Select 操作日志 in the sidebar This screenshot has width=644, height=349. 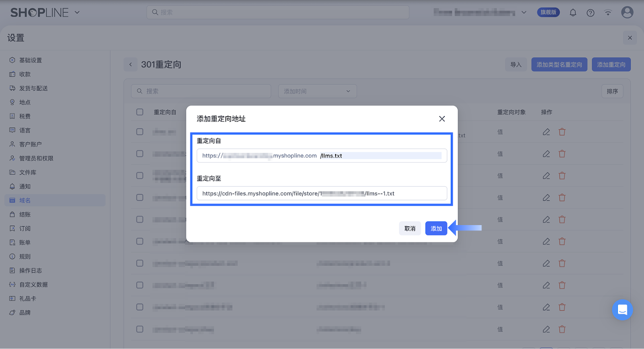55,271
